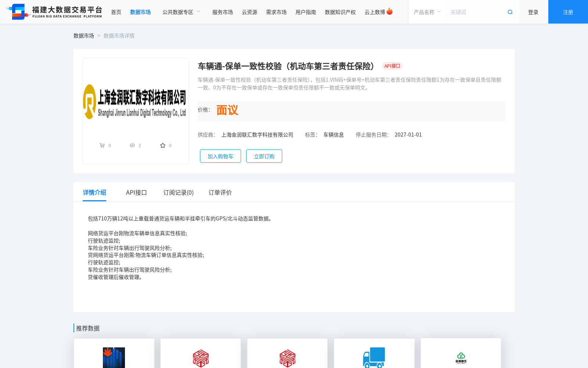Open the blue truck recommended data thumbnail

pos(374,357)
